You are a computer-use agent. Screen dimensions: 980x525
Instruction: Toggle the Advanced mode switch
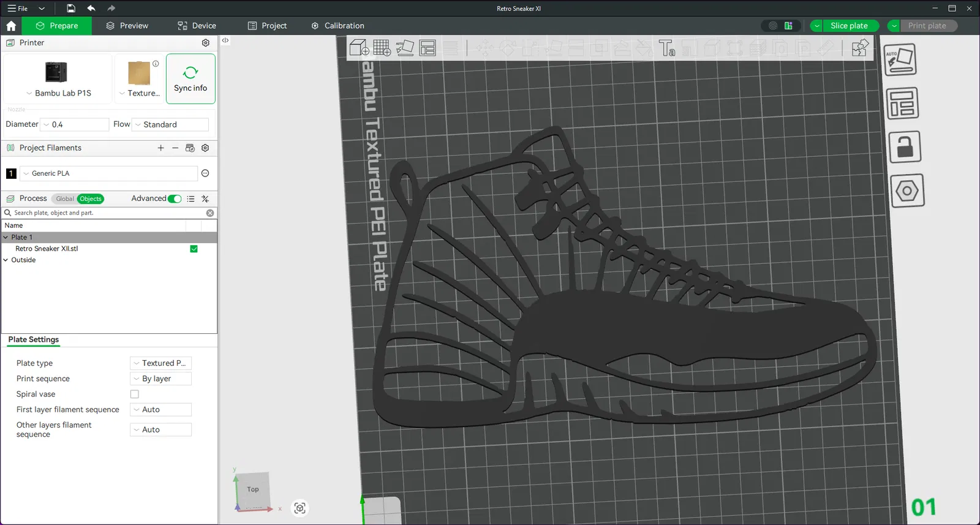point(175,198)
